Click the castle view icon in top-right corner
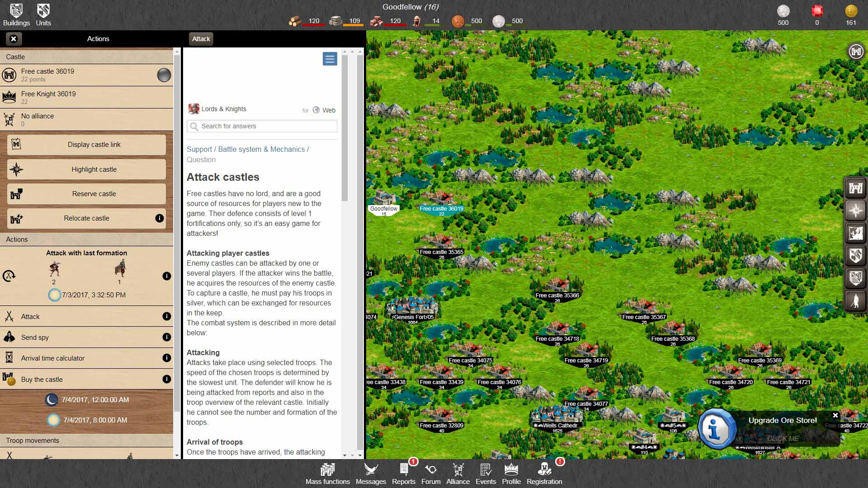The height and width of the screenshot is (488, 868). (856, 52)
